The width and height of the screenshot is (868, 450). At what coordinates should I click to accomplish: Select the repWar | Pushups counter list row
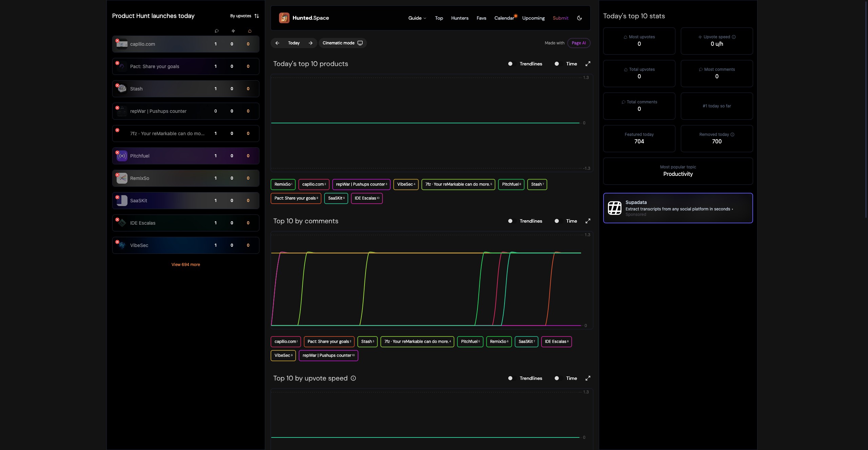pos(186,111)
